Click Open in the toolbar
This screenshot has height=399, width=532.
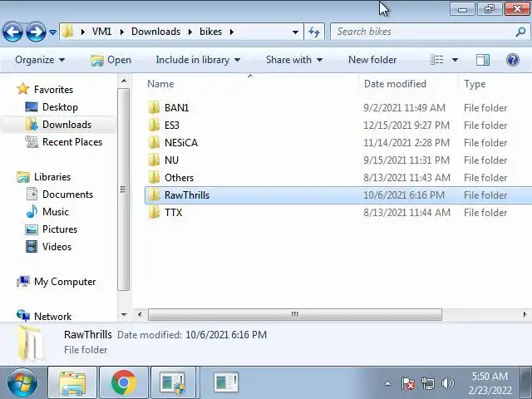[x=111, y=60]
